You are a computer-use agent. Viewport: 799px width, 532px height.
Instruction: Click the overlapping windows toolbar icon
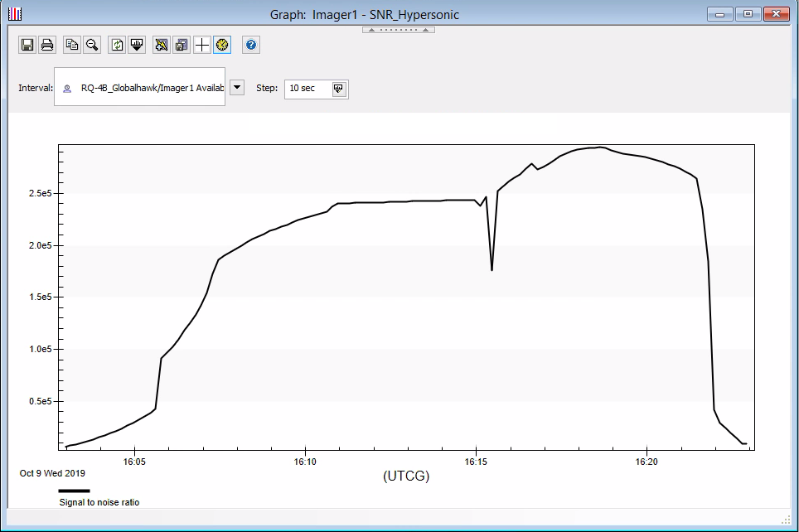(182, 45)
